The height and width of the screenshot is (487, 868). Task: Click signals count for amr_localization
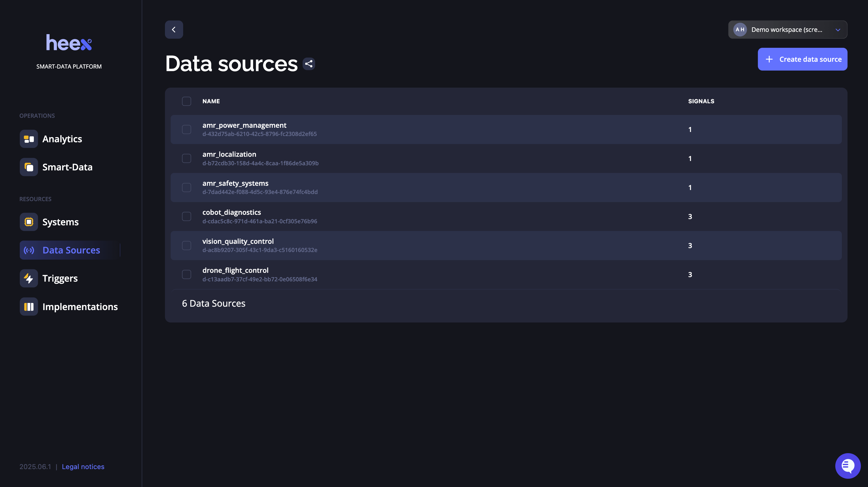690,158
